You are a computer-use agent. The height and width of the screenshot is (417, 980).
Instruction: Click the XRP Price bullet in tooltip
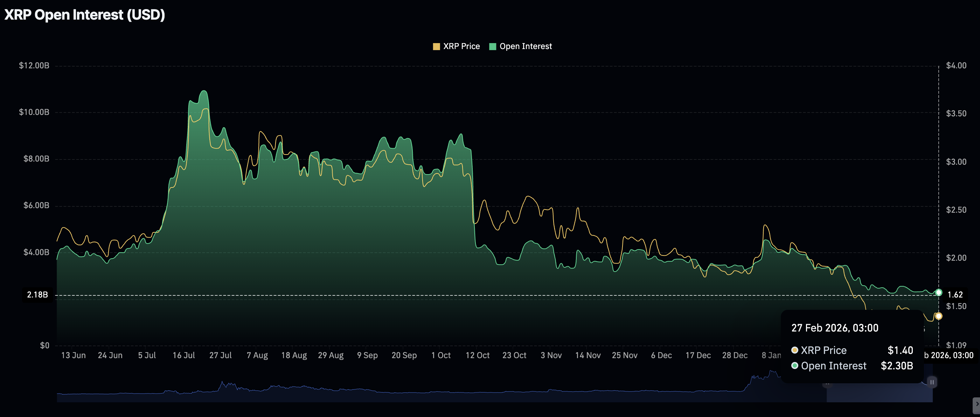(795, 350)
